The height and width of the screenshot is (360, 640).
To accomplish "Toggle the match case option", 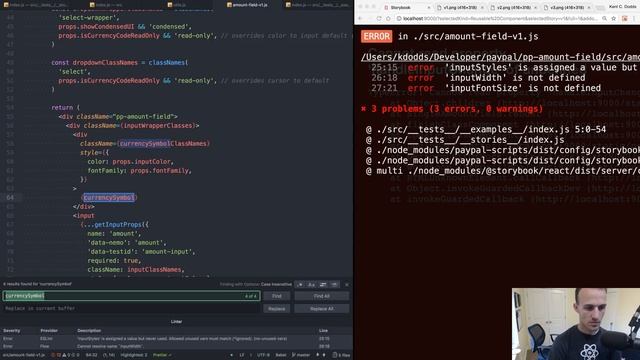I will coord(311,284).
